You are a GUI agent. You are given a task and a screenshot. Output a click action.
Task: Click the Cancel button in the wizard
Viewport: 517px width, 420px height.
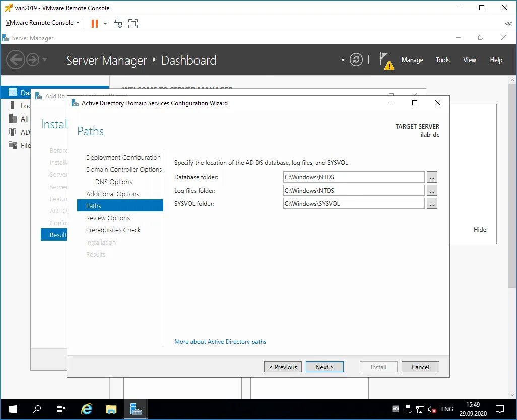click(420, 367)
